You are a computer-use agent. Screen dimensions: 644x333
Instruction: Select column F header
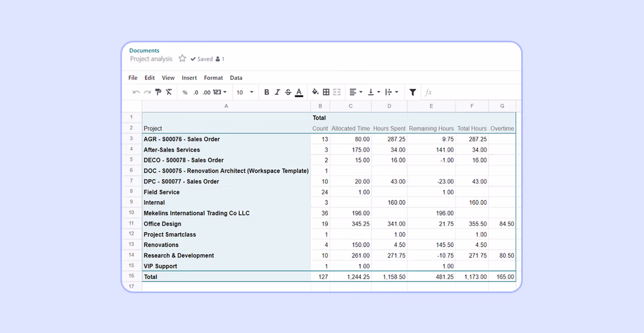pyautogui.click(x=472, y=106)
